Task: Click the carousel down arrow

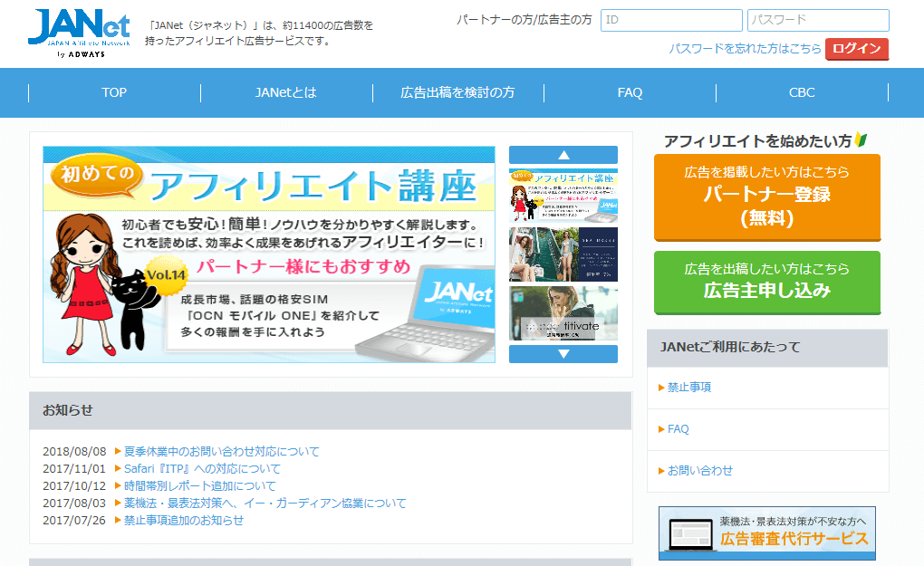Action: tap(563, 354)
